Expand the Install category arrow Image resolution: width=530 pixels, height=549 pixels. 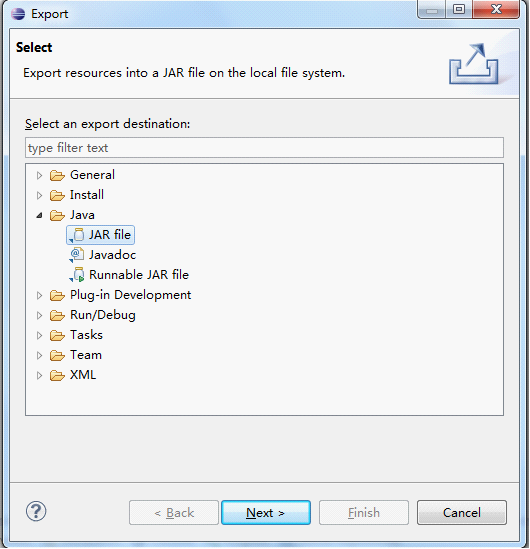coord(39,195)
